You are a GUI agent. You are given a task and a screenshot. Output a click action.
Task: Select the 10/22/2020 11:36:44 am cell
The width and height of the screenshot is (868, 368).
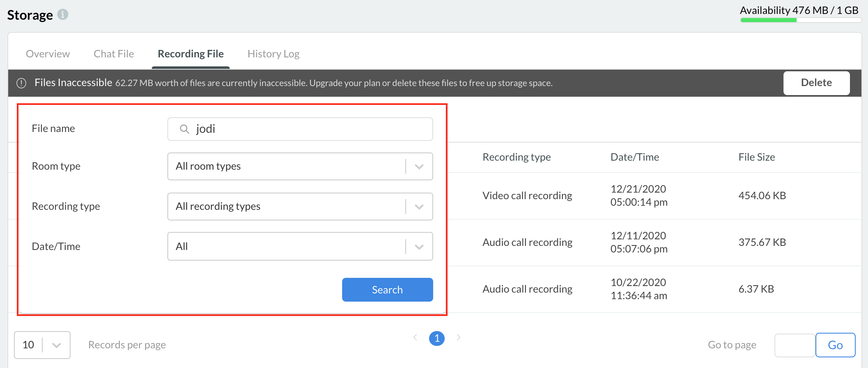(x=639, y=289)
